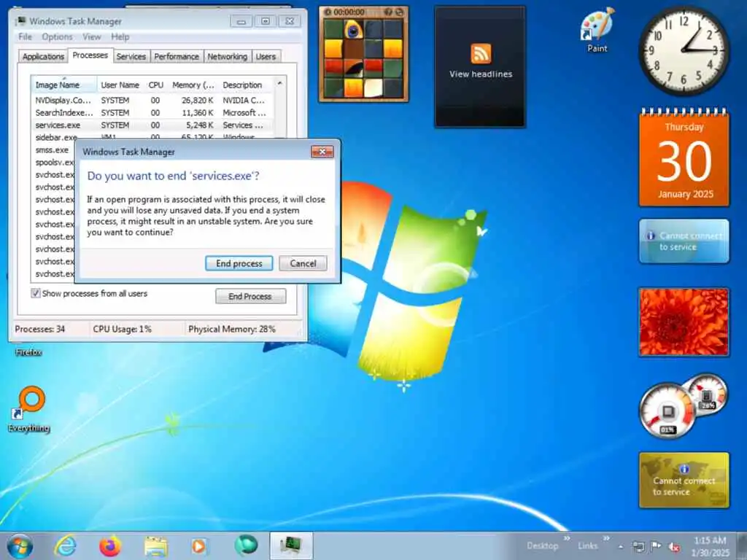Open Windows Explorer from the taskbar
747x560 pixels.
click(156, 545)
